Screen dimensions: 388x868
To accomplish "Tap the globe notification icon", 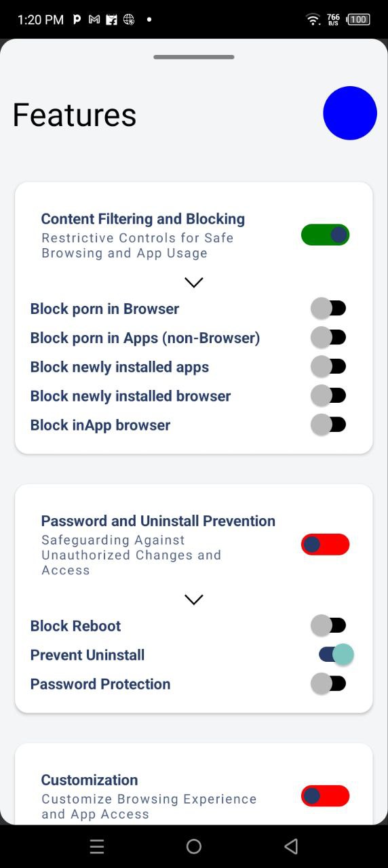I will (129, 20).
